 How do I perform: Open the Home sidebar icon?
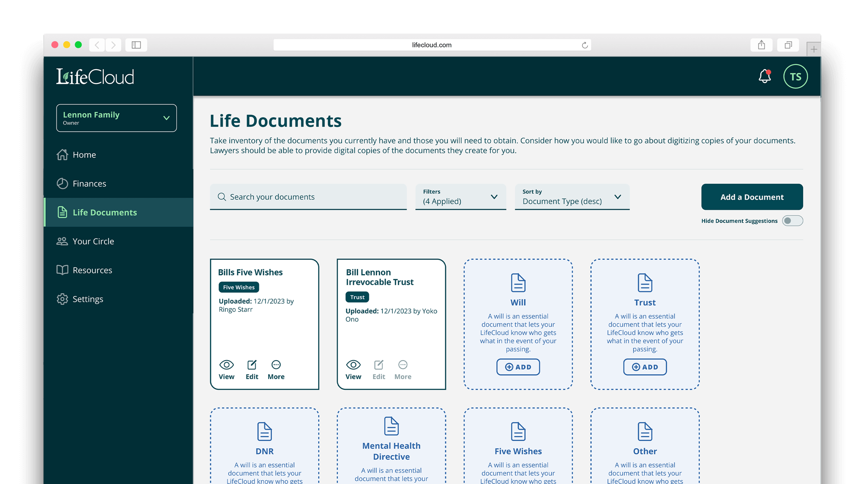point(63,155)
